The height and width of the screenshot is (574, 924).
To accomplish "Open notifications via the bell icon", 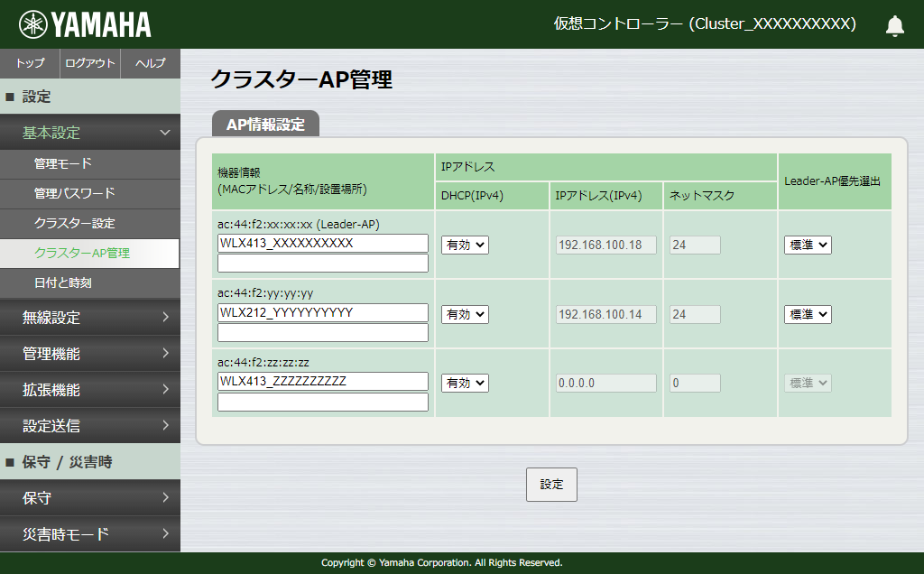I will click(x=894, y=25).
